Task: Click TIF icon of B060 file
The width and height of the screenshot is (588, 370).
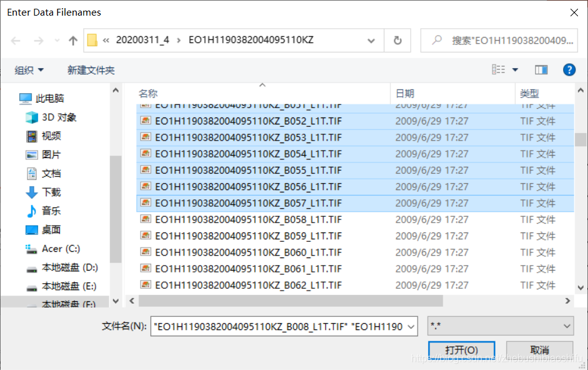Action: click(145, 252)
